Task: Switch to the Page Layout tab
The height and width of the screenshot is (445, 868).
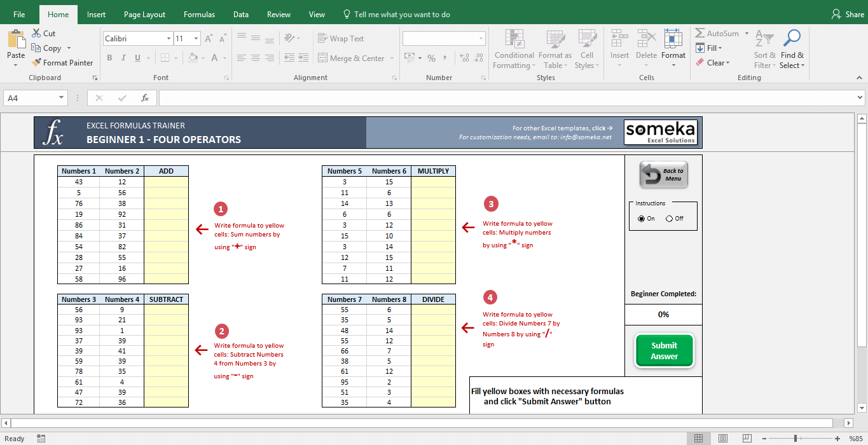Action: click(144, 14)
